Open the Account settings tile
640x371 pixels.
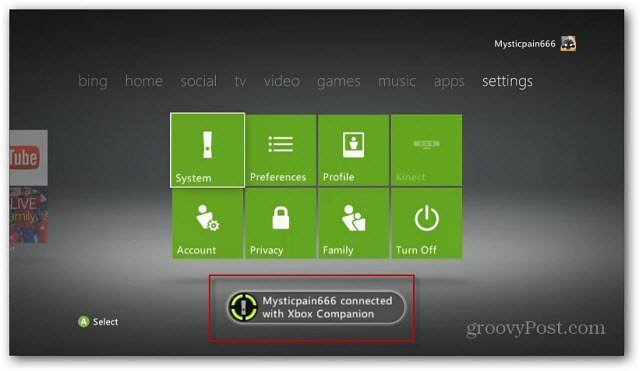click(x=208, y=223)
